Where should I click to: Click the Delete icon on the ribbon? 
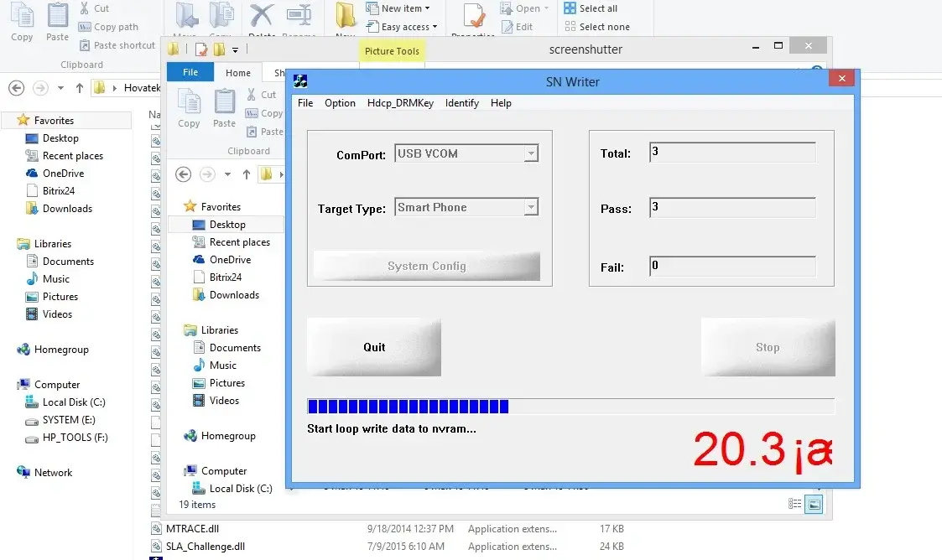coord(261,15)
